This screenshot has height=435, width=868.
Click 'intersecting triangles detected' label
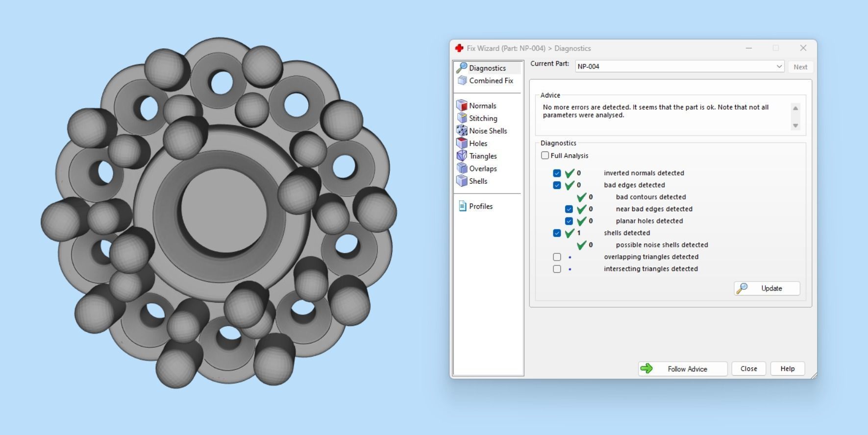(x=650, y=269)
